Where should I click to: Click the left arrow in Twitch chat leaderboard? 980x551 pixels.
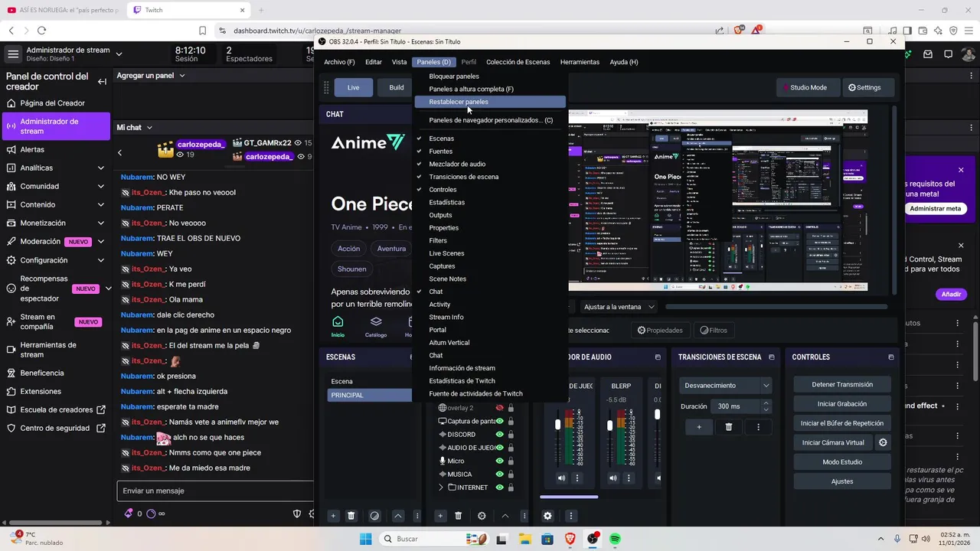point(119,152)
